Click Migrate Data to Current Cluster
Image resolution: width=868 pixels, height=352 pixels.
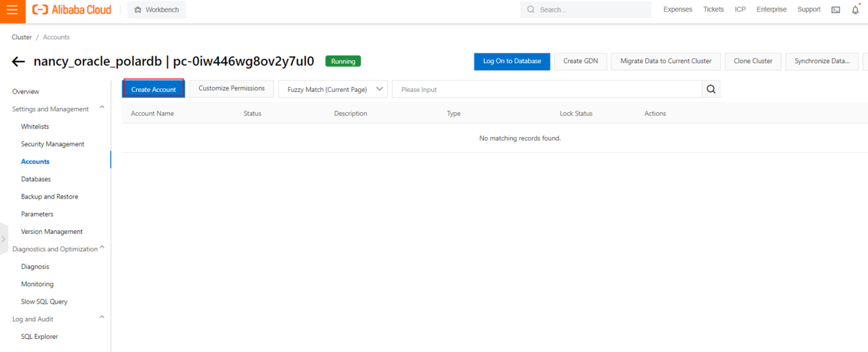[x=666, y=62]
